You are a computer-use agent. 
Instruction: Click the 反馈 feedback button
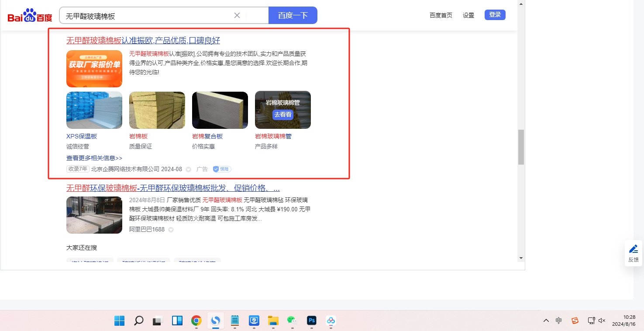634,253
